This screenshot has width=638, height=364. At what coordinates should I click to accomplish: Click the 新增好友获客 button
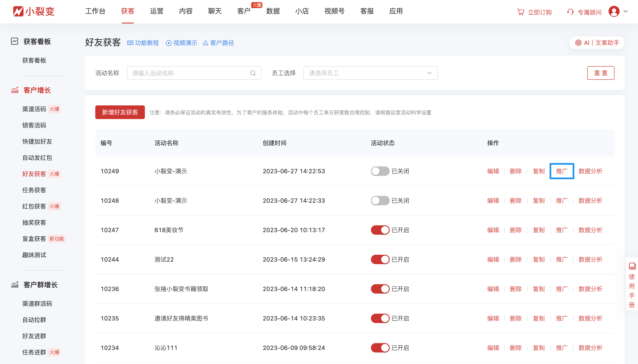pos(120,112)
